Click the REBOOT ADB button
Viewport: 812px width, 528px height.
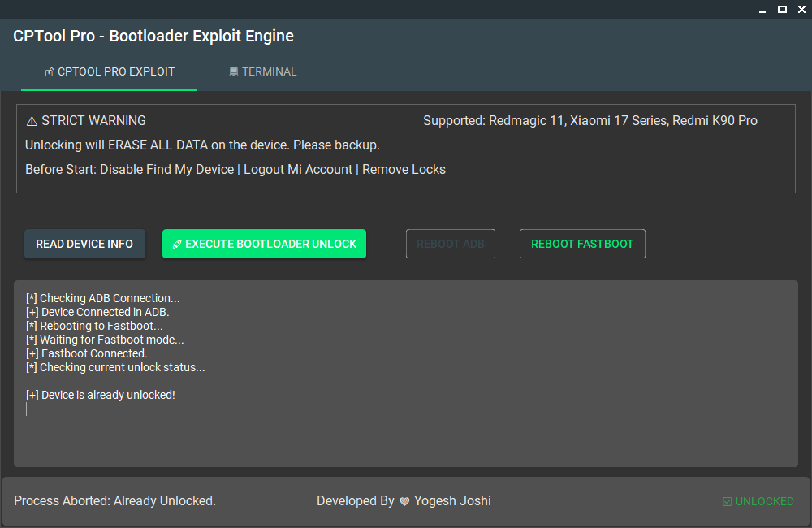tap(451, 244)
